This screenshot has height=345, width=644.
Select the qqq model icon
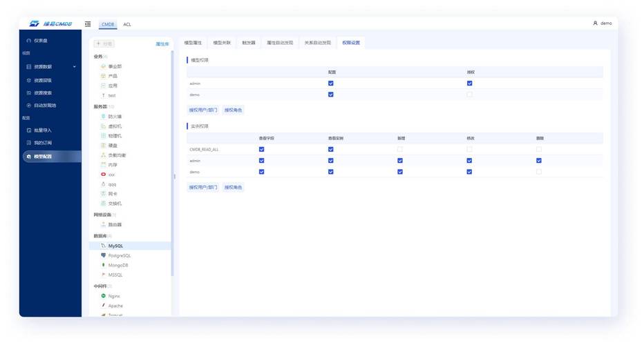coord(104,184)
